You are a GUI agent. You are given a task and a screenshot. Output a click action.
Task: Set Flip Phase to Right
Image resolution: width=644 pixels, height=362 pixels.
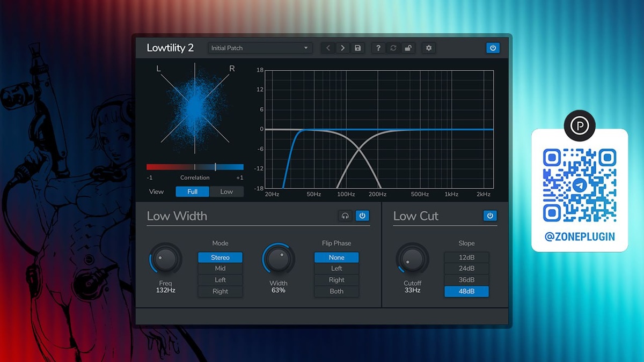pyautogui.click(x=336, y=280)
